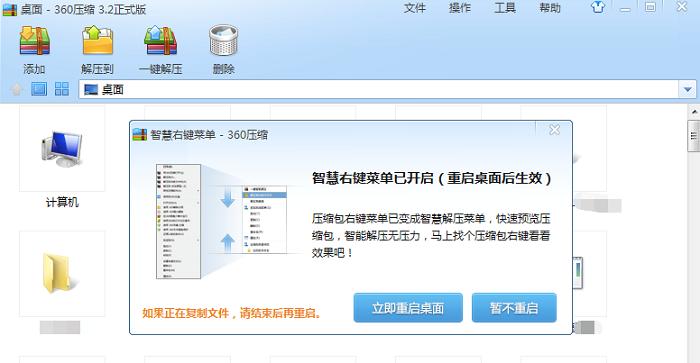The height and width of the screenshot is (363, 700).
Task: Switch to grid tile view icon
Action: [x=62, y=89]
